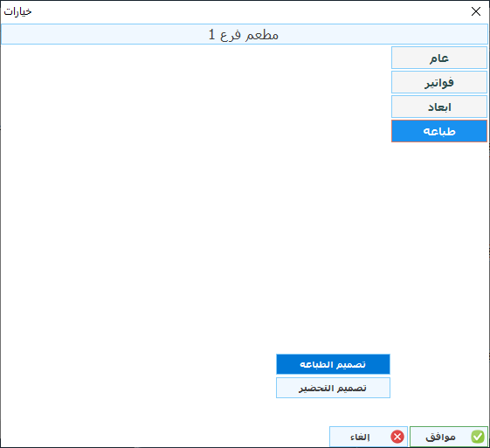
Task: Click the خيارات window title text
Action: click(x=17, y=11)
